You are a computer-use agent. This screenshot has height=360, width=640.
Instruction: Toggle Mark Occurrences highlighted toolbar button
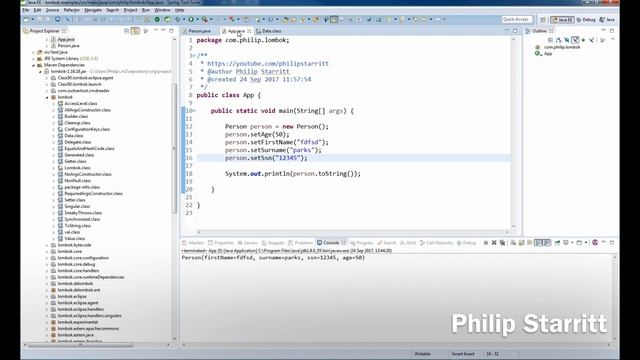tap(334, 19)
